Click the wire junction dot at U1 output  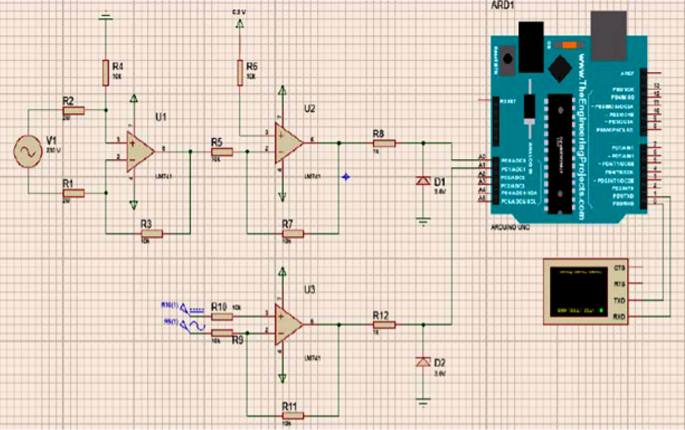click(190, 152)
